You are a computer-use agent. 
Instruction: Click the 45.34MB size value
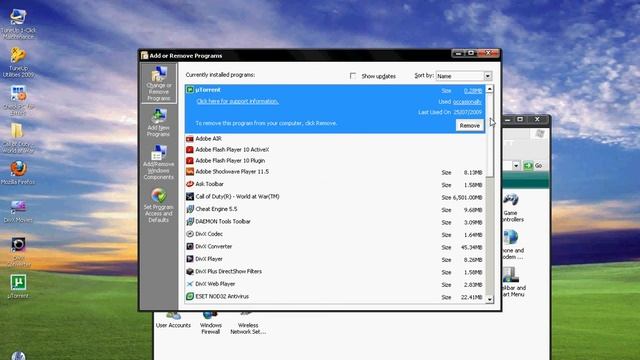coord(471,248)
